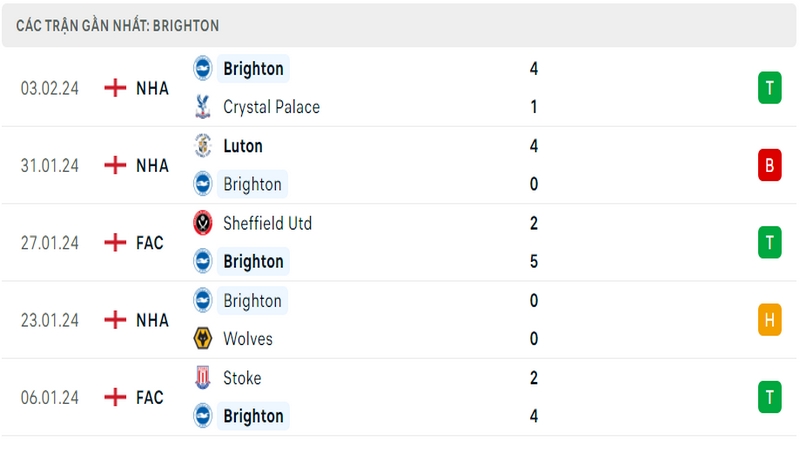Open Sheffield Utd team link
This screenshot has height=450, width=800.
[267, 223]
